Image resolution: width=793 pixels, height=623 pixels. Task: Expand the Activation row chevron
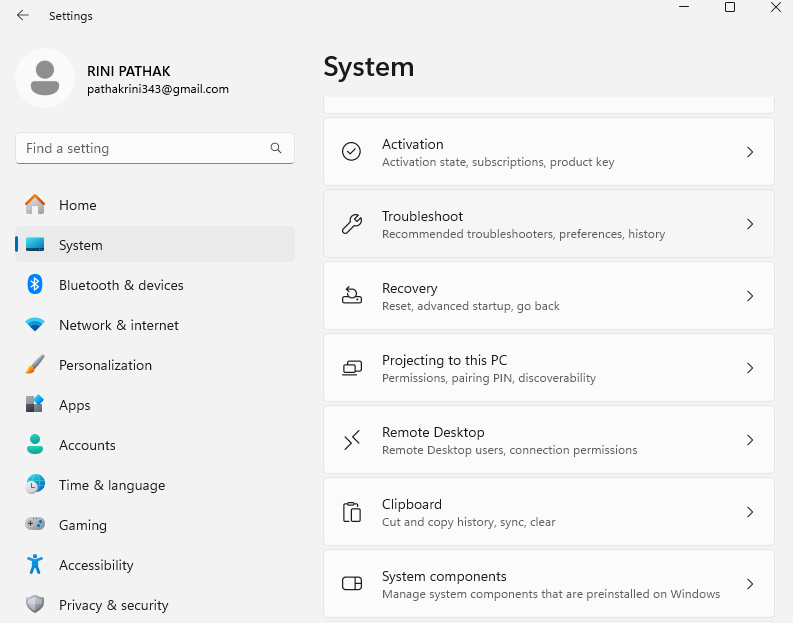click(x=750, y=152)
